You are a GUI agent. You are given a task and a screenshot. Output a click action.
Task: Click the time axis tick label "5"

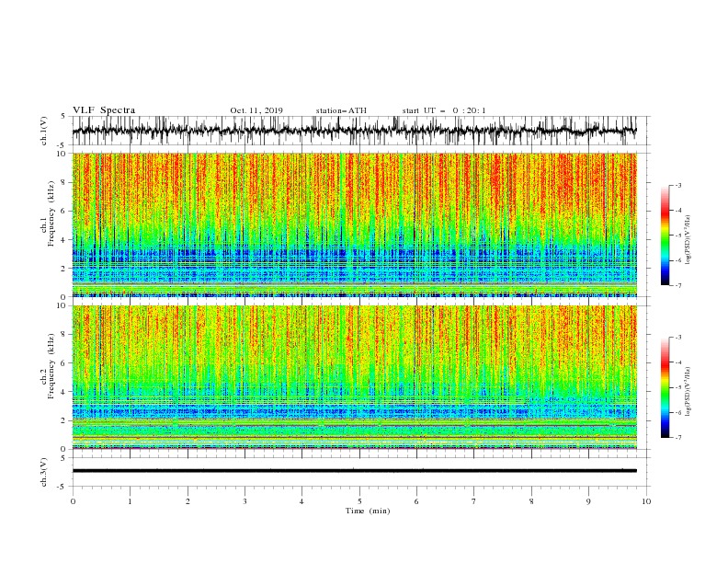[359, 501]
